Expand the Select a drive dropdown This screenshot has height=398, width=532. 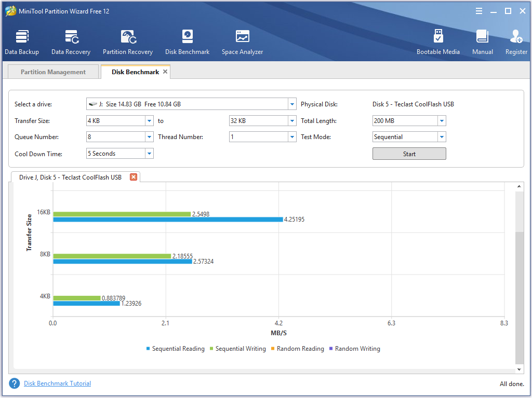coord(292,104)
